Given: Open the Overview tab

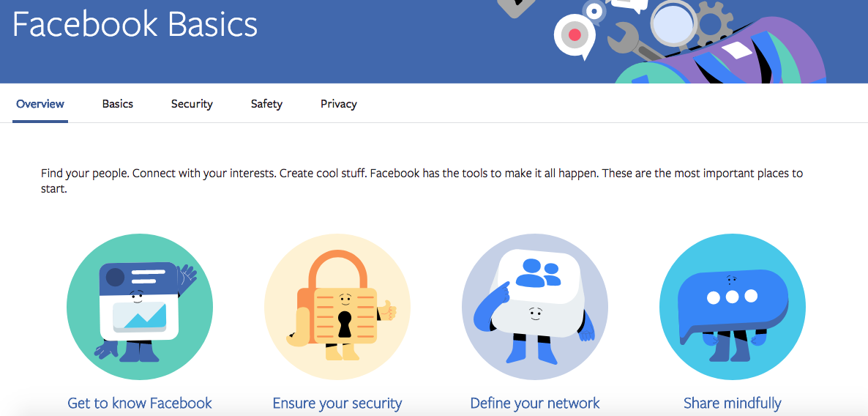Looking at the screenshot, I should [x=40, y=103].
